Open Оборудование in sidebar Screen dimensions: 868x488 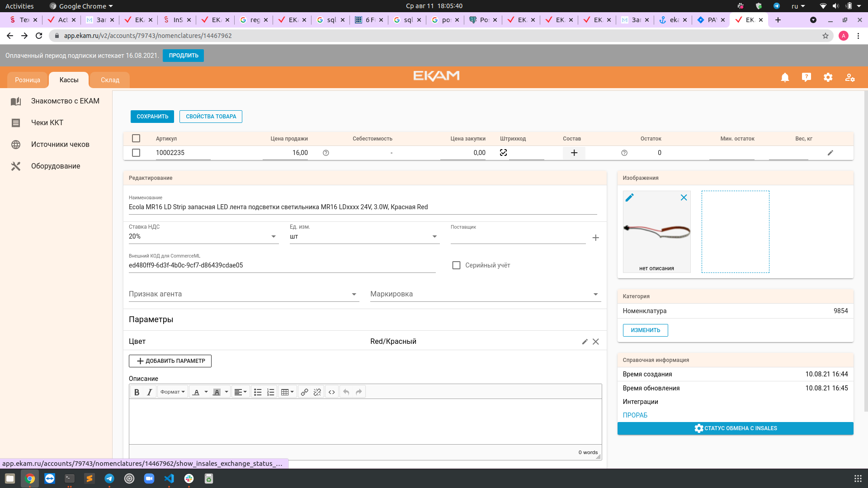[56, 166]
